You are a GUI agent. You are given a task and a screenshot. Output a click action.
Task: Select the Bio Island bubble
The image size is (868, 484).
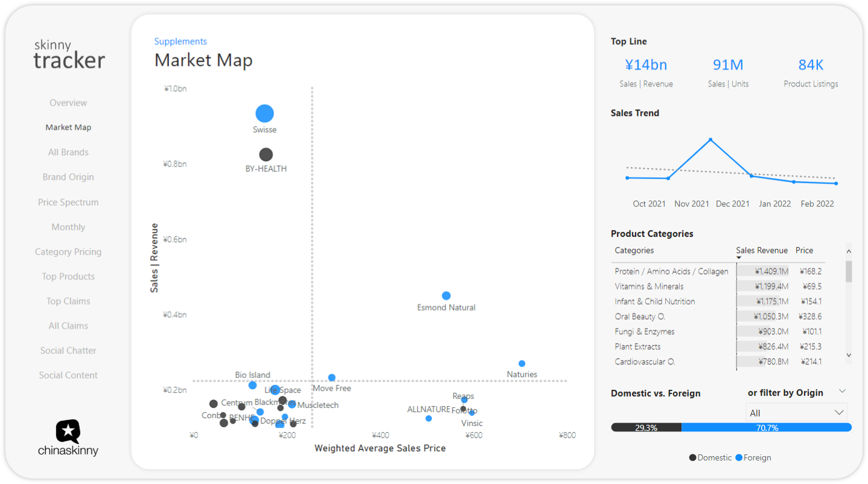click(x=252, y=385)
